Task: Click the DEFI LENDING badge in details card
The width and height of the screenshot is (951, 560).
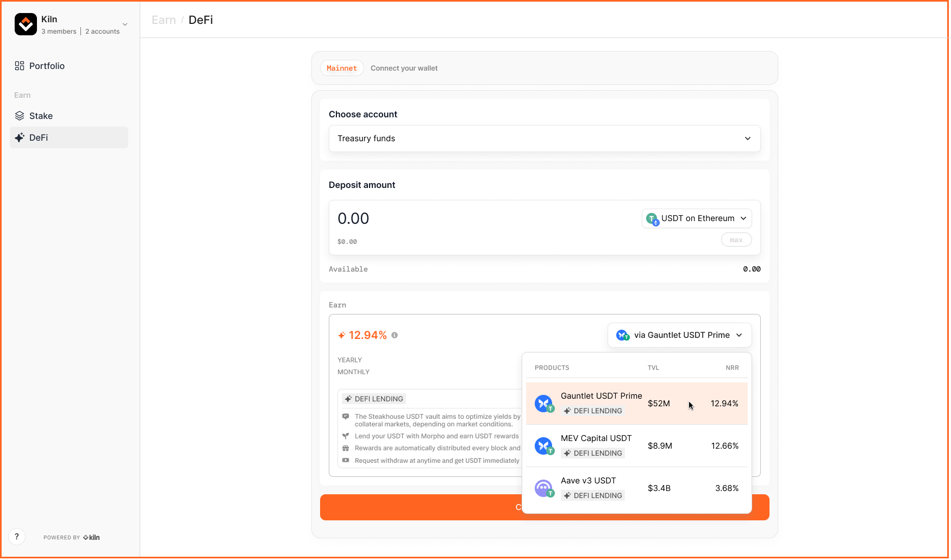Action: [374, 399]
